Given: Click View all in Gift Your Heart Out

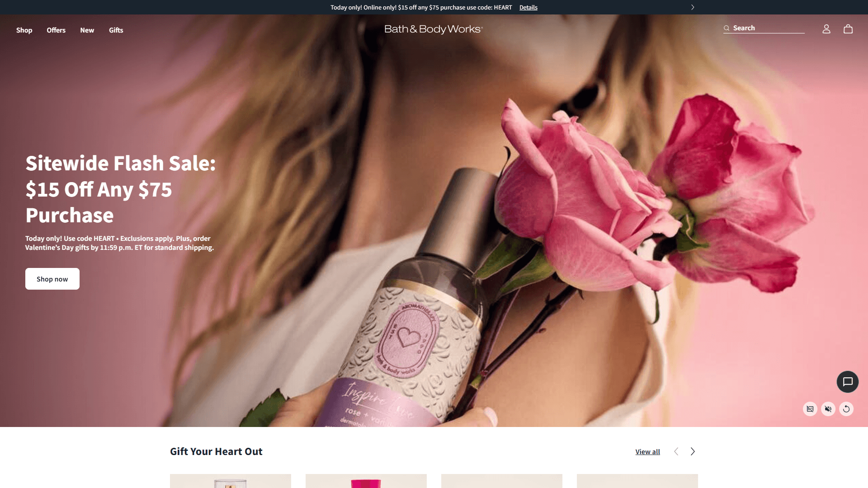Looking at the screenshot, I should point(647,451).
